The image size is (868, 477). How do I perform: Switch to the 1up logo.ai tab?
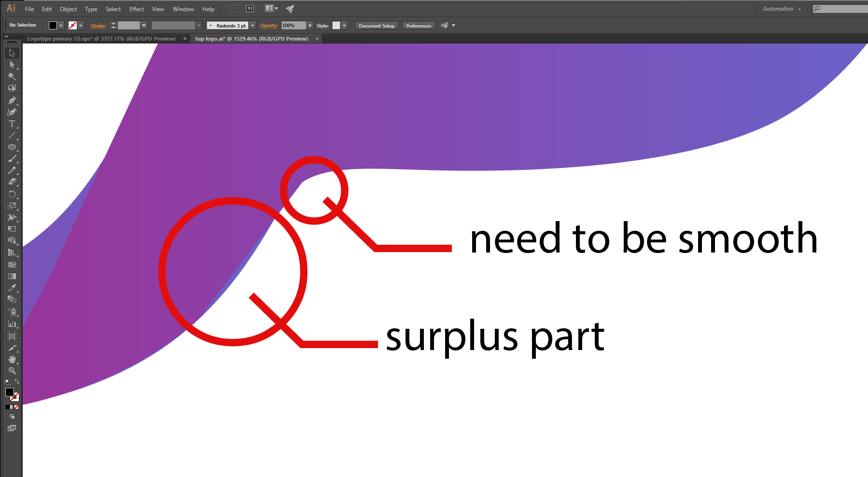(251, 39)
